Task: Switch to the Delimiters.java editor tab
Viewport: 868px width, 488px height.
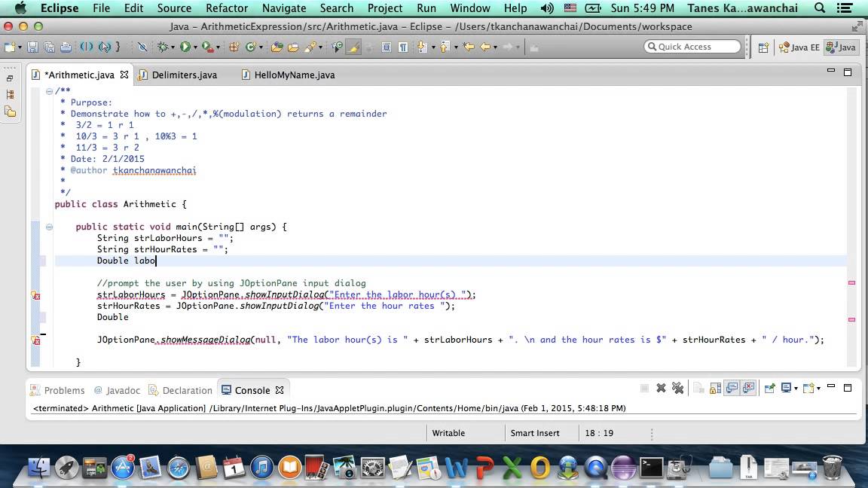Action: point(184,75)
